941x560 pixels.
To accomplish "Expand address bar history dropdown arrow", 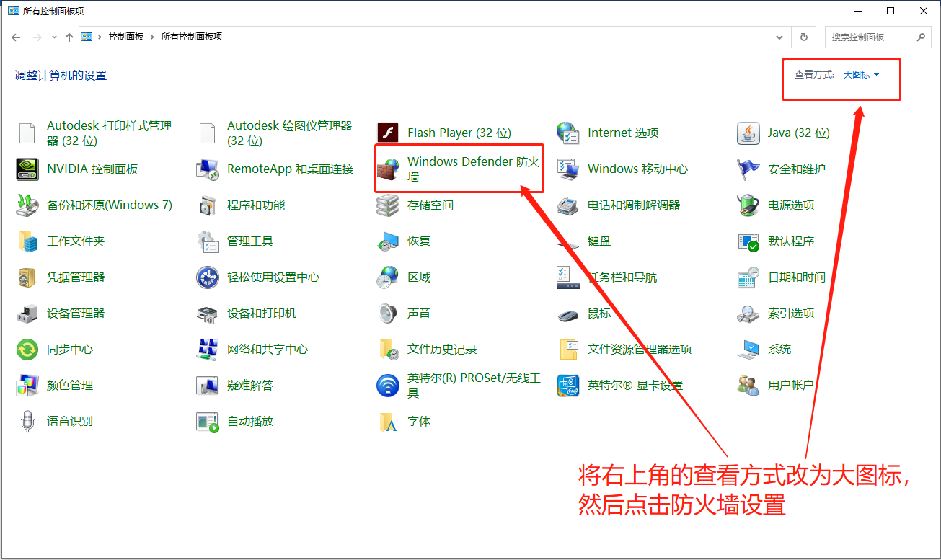I will point(779,37).
